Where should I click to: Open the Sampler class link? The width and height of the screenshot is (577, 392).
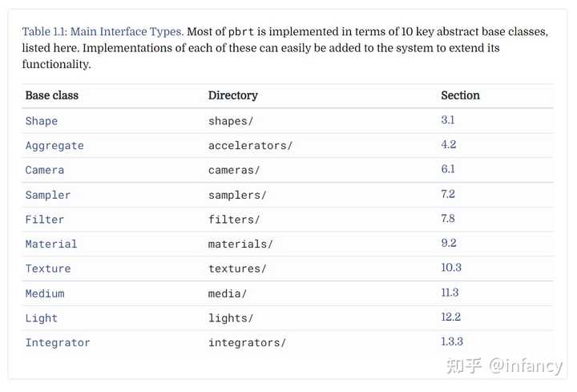[48, 195]
